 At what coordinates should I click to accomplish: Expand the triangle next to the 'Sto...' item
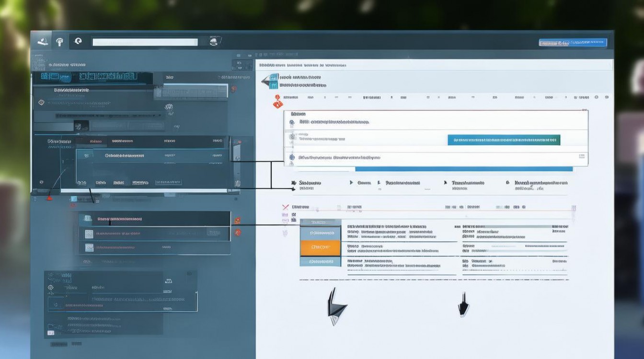point(292,183)
